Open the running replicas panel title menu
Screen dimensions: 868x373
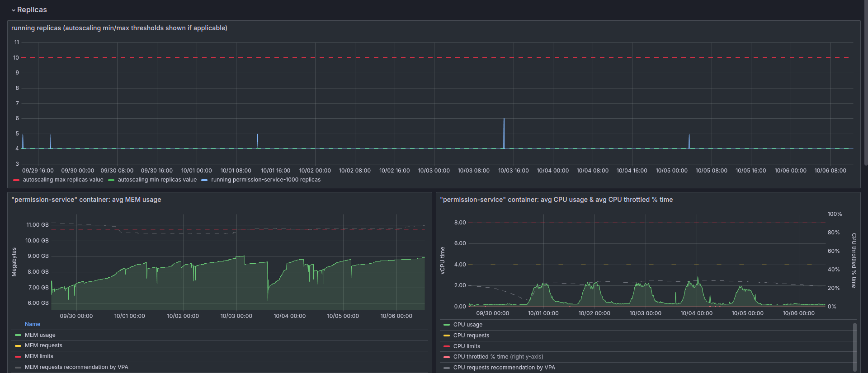pyautogui.click(x=119, y=28)
